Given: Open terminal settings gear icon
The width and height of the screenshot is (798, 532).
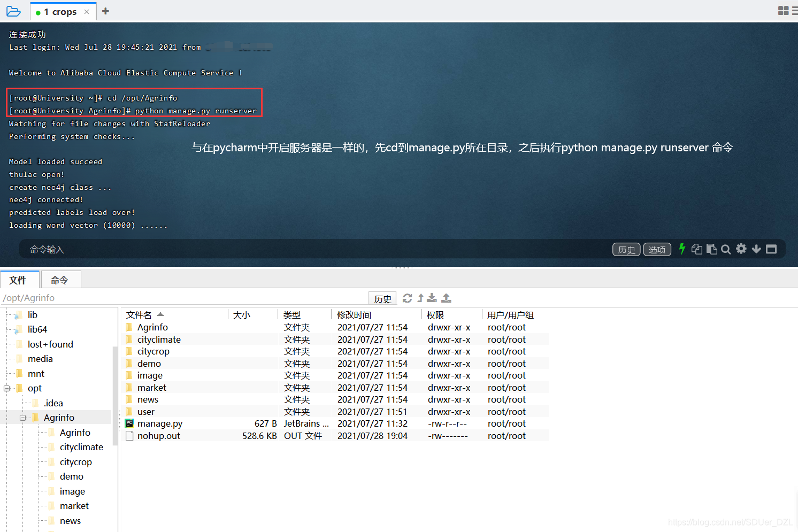Looking at the screenshot, I should 741,249.
